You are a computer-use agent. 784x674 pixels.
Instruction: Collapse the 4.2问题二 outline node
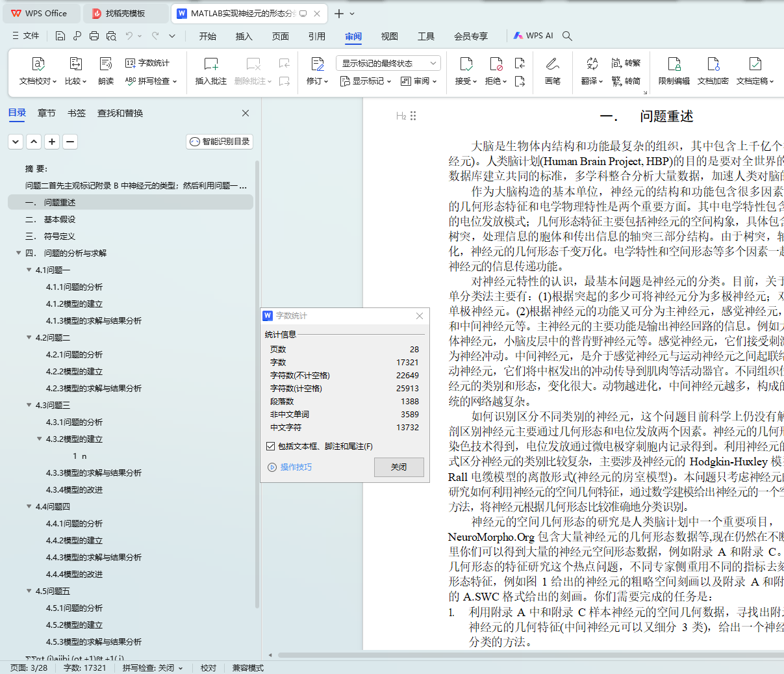pos(29,337)
